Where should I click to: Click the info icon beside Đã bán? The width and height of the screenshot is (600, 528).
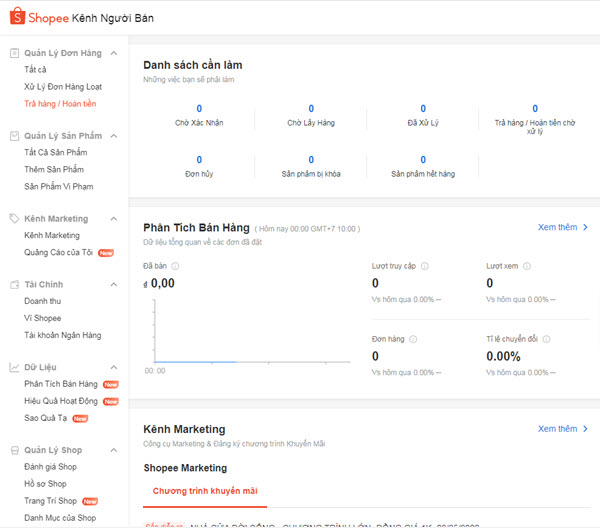click(175, 266)
